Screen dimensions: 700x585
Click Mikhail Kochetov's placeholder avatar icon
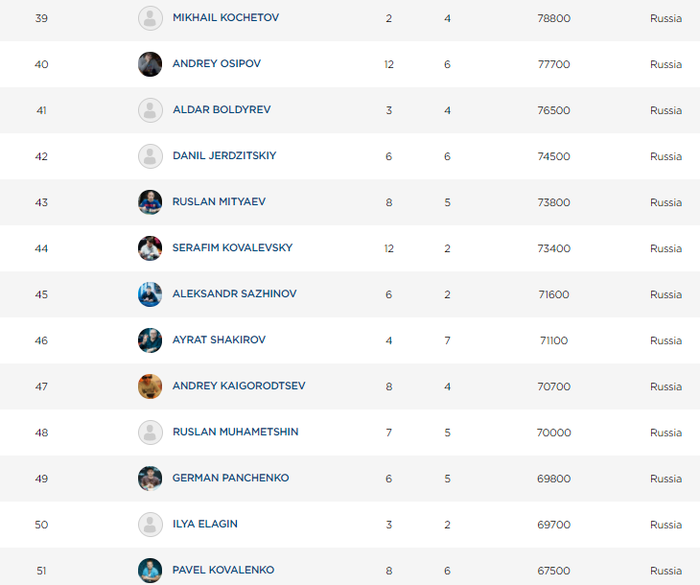click(x=150, y=18)
